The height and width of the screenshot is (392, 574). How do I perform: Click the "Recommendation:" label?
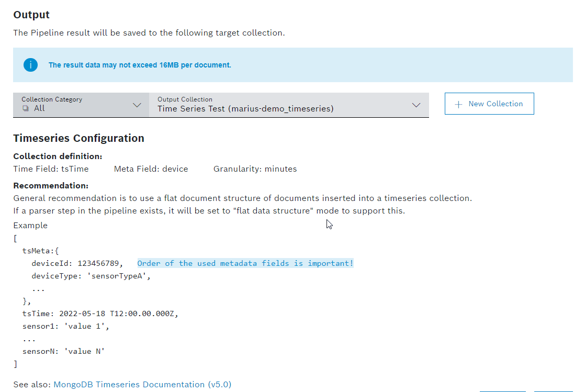click(51, 186)
